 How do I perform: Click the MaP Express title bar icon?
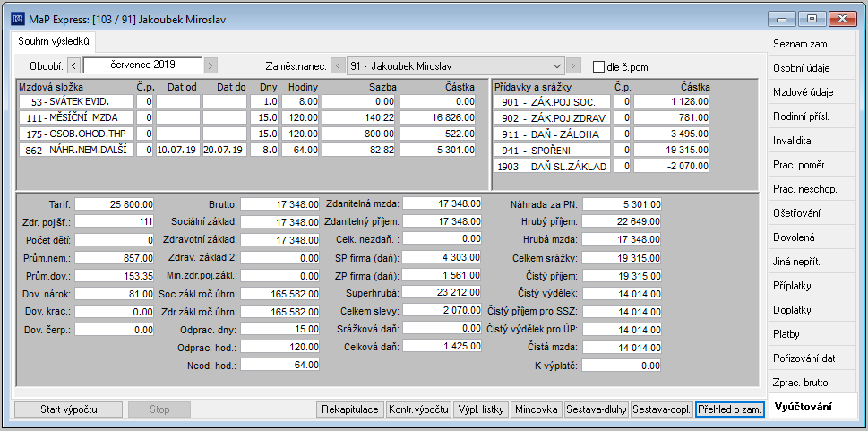point(17,20)
